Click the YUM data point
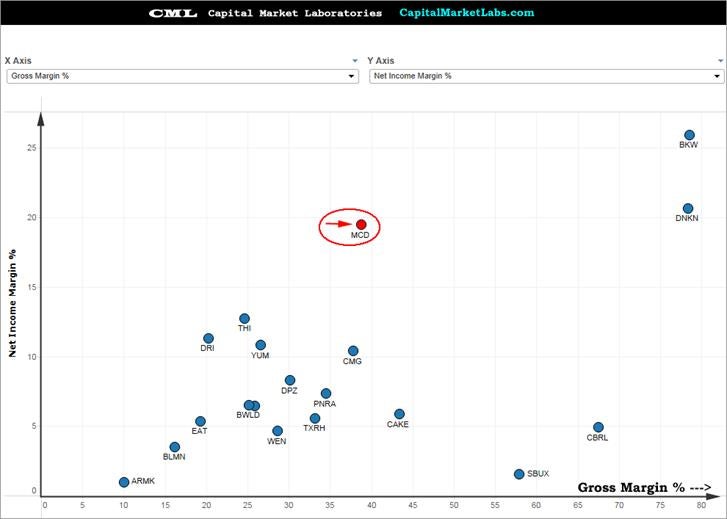727x519 pixels. [x=261, y=345]
